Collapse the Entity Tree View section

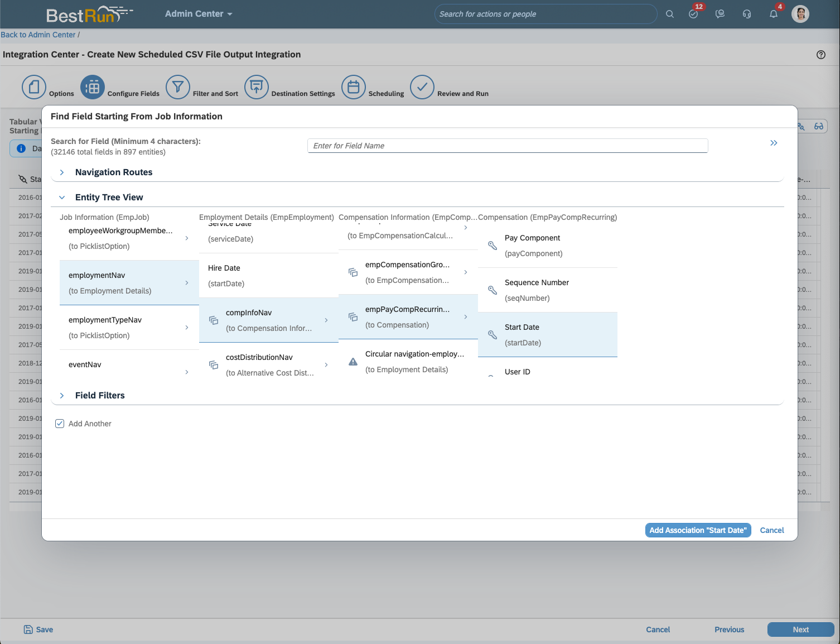pos(62,198)
